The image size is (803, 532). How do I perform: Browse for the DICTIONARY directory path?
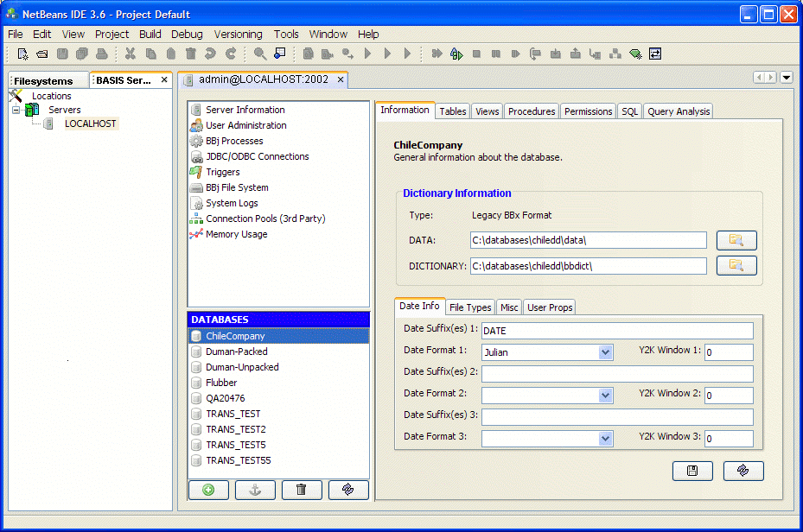click(x=736, y=266)
